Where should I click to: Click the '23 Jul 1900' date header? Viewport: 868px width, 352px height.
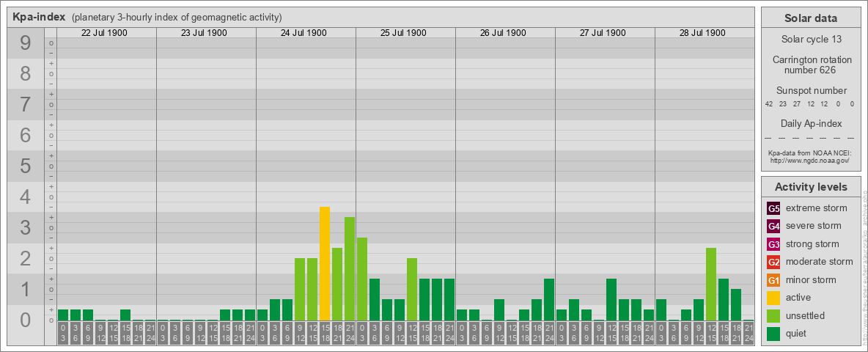point(204,33)
